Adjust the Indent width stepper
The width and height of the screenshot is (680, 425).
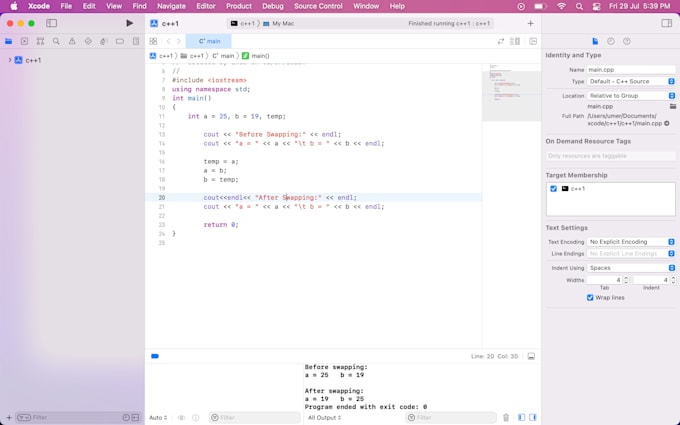(673, 280)
